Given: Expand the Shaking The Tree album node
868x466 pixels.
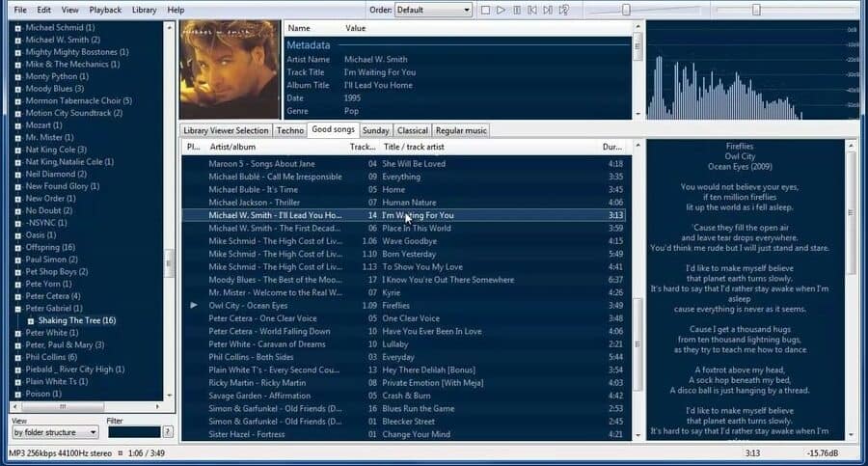Looking at the screenshot, I should pyautogui.click(x=31, y=321).
